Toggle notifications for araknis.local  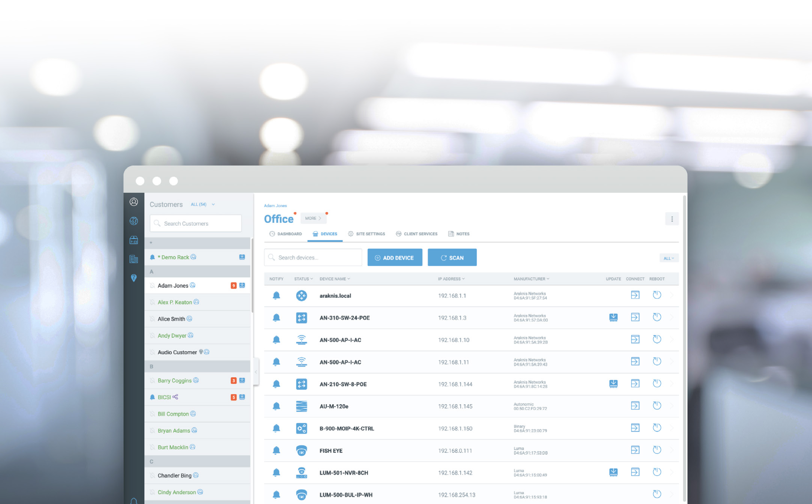pos(276,296)
